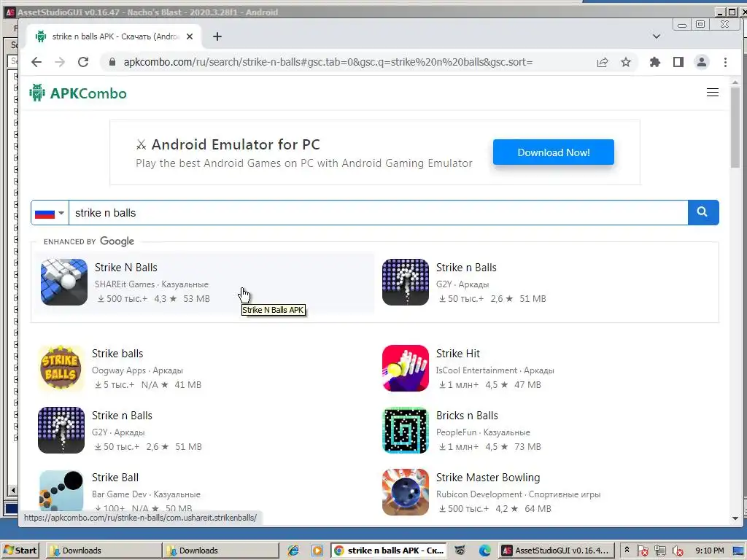Image resolution: width=747 pixels, height=560 pixels.
Task: Click the Bricks n Balls maze thumbnail
Action: coord(406,430)
